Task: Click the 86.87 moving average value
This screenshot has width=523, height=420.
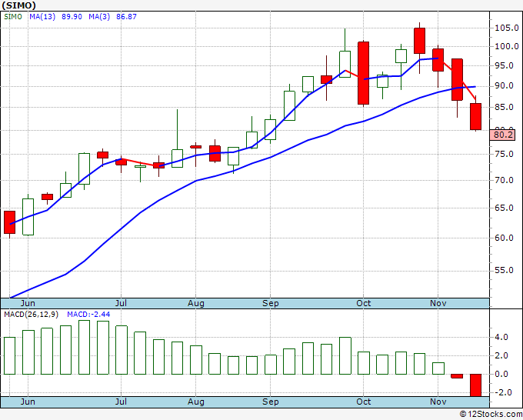Action: coord(126,17)
